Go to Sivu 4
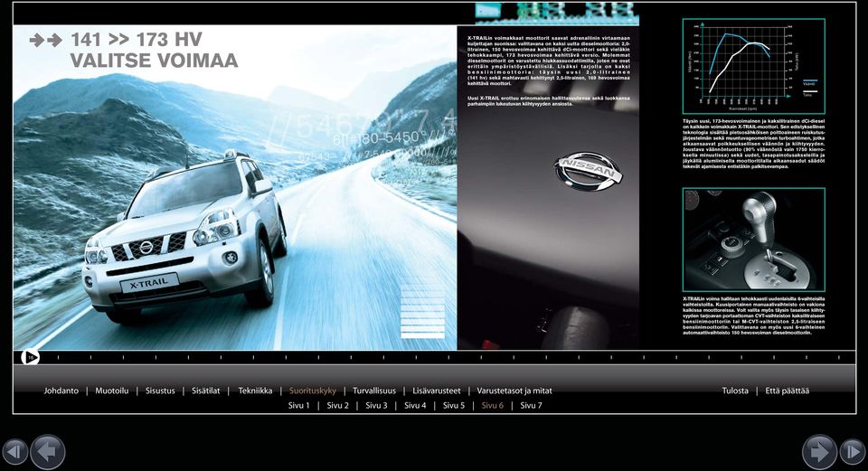868x471 pixels. coord(415,406)
